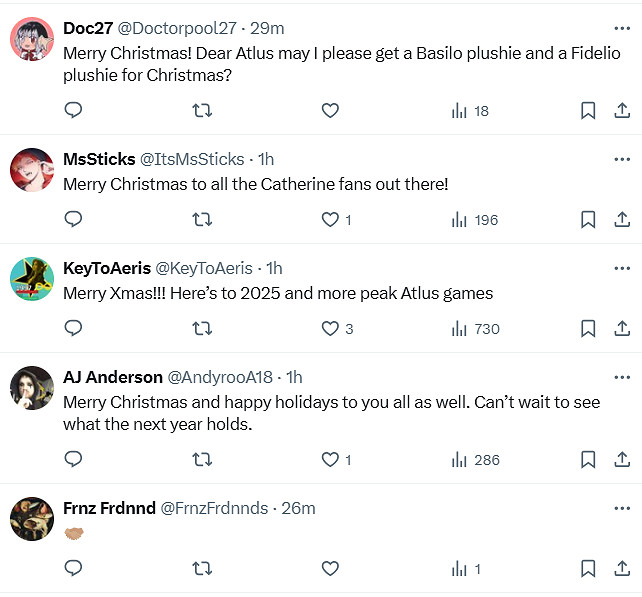Click KeyToAeris' profile avatar
Screen dimensions: 642x597
tap(32, 278)
